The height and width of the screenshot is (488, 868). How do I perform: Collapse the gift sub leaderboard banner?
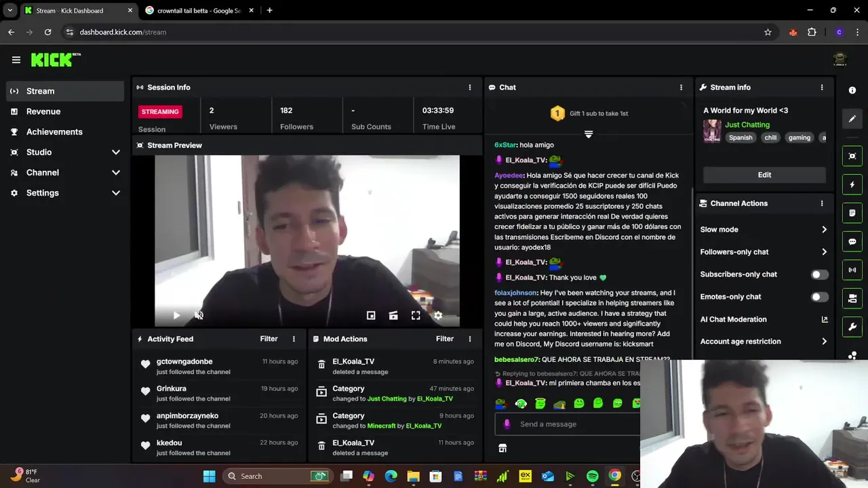click(589, 134)
